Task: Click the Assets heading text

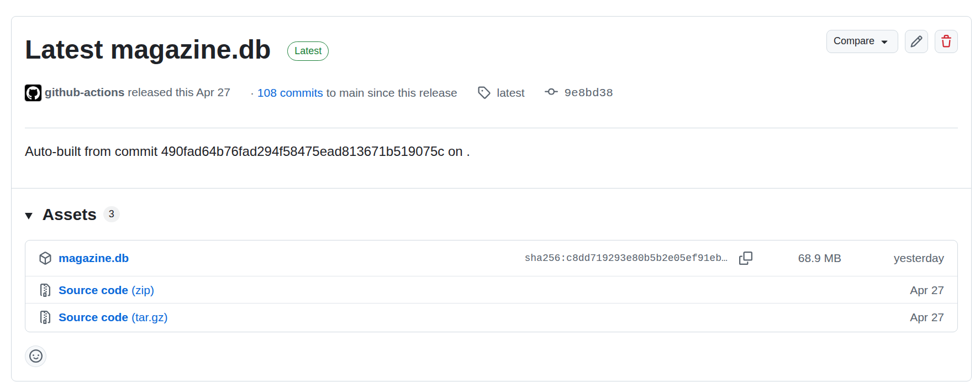Action: (x=70, y=215)
